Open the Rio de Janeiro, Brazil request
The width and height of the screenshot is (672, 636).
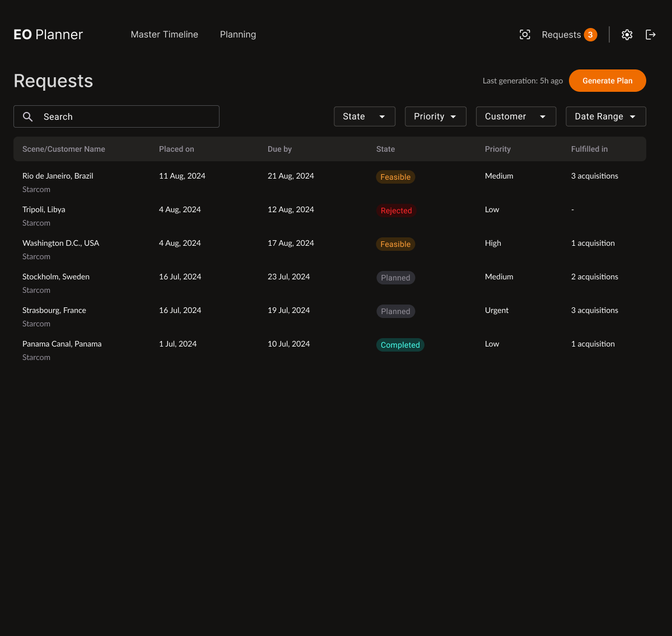58,176
